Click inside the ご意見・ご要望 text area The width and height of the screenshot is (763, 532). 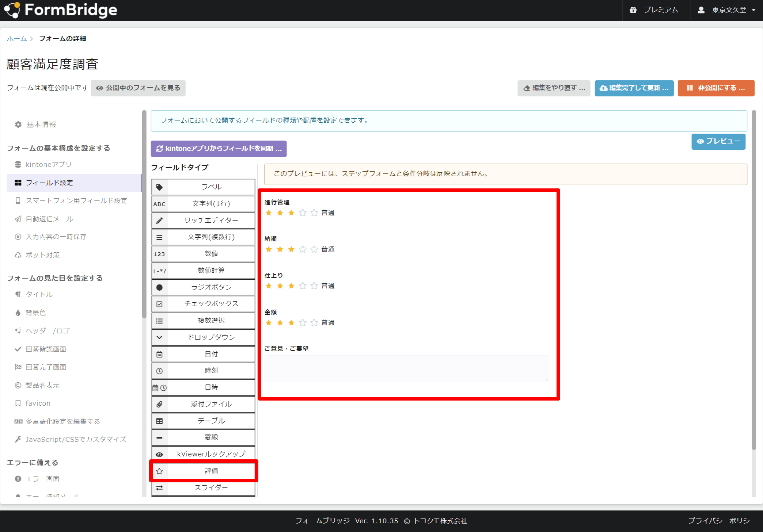point(406,369)
